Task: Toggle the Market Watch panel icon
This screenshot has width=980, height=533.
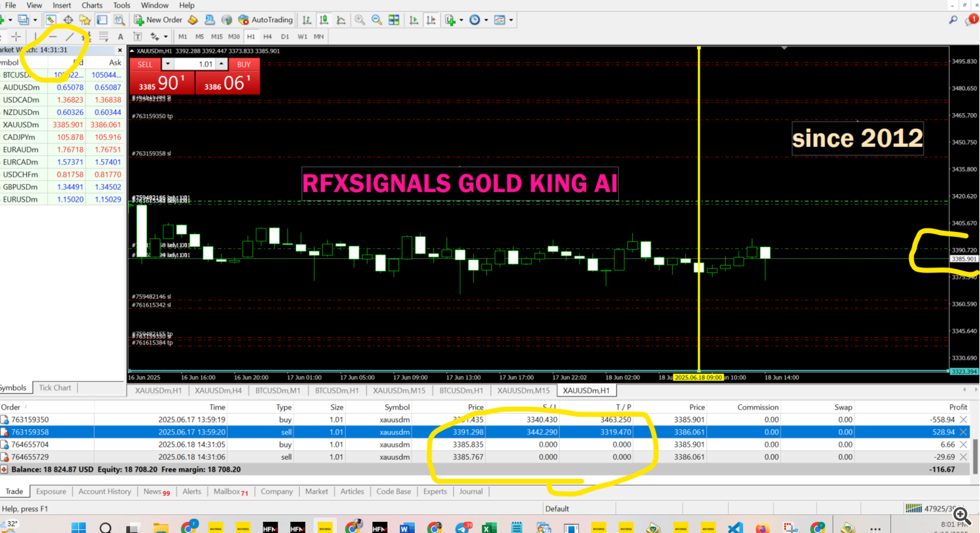Action: [x=50, y=20]
